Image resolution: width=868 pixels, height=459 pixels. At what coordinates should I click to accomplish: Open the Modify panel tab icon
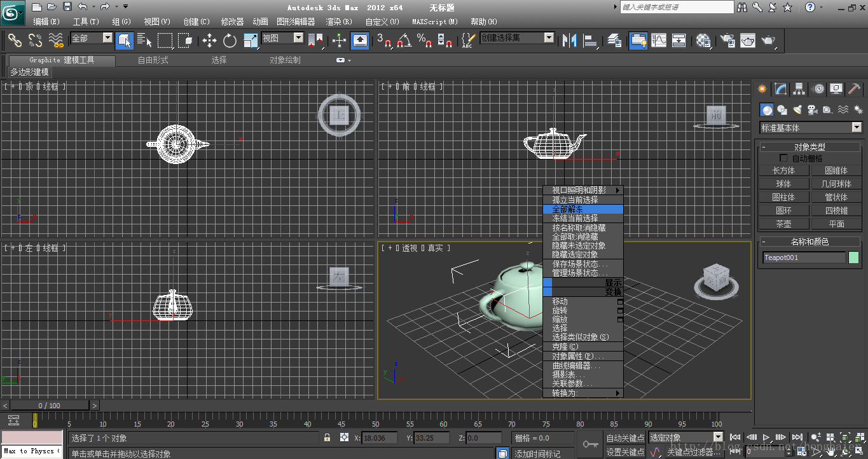[781, 89]
